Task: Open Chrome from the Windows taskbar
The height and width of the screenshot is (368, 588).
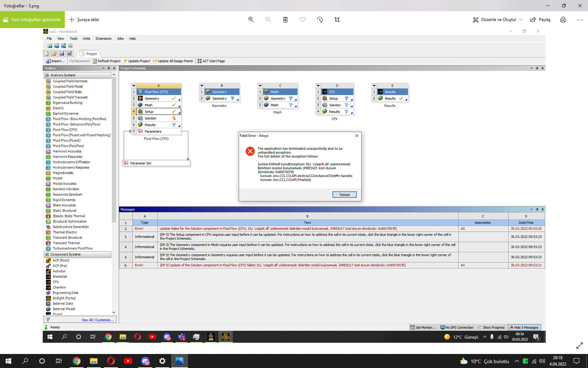Action: coord(76,361)
